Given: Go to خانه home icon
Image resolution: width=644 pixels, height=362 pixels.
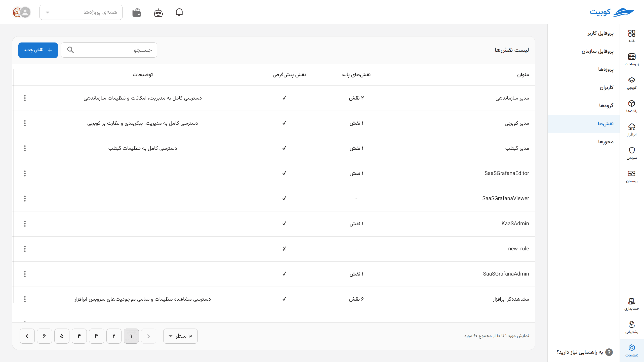Looking at the screenshot, I should tap(632, 36).
